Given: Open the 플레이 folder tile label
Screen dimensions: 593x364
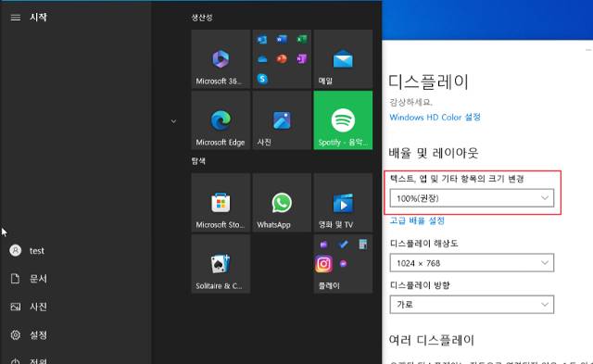Looking at the screenshot, I should pyautogui.click(x=329, y=286).
